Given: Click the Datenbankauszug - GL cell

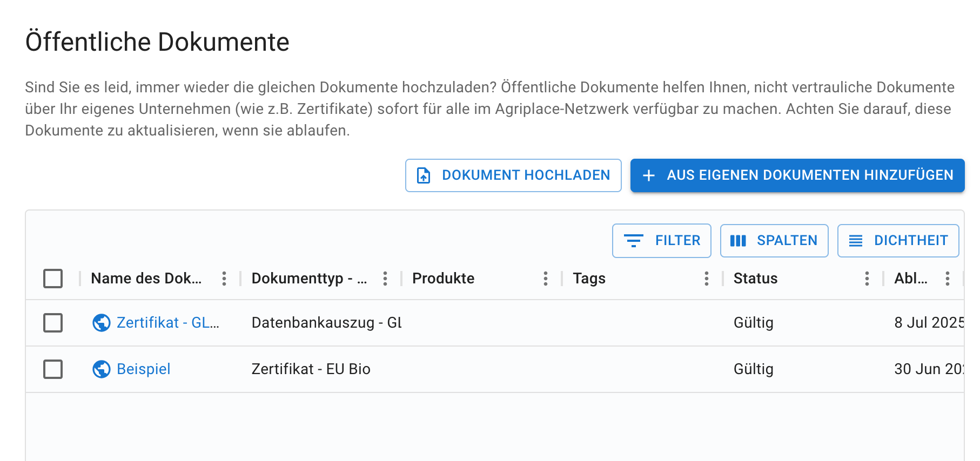Looking at the screenshot, I should [x=327, y=323].
